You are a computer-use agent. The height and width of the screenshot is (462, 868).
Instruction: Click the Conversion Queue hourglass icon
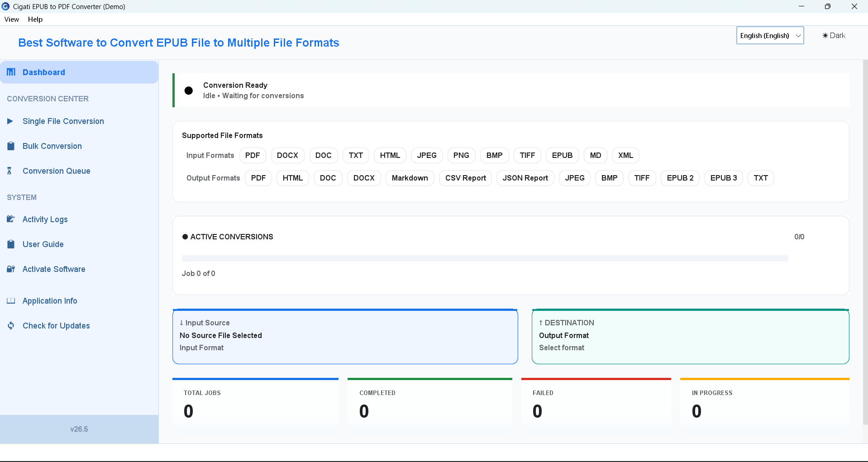coord(10,171)
